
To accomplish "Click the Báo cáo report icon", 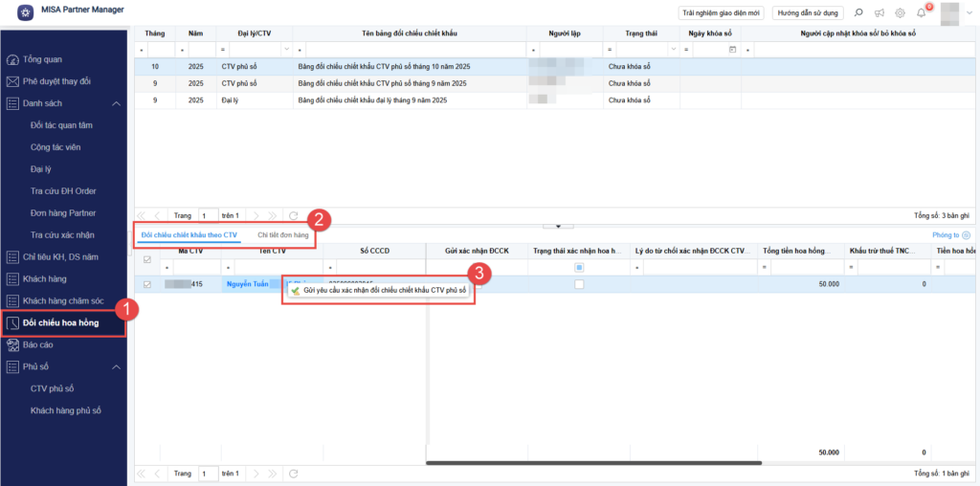I will 11,344.
